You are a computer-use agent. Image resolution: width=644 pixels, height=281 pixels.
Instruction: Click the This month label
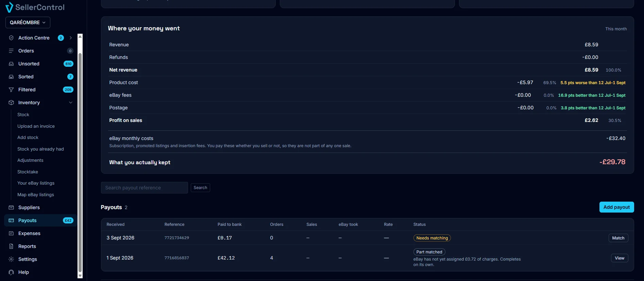616,29
